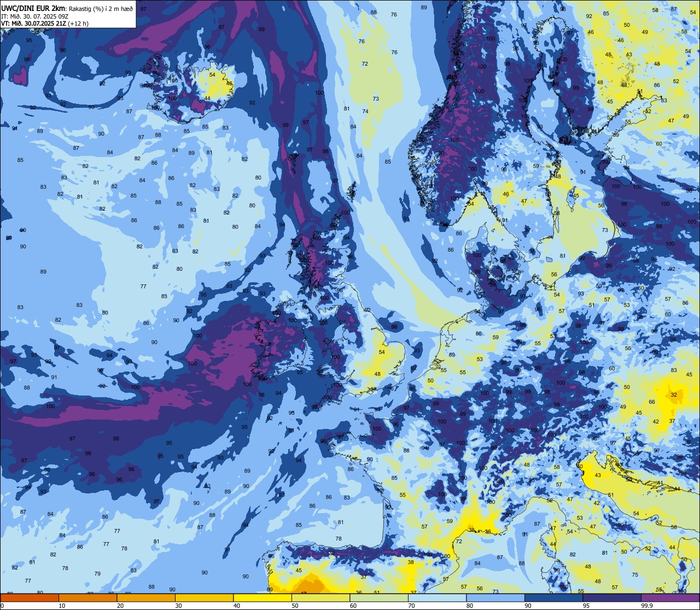Click the '99.9' legend tick label

coord(647,605)
